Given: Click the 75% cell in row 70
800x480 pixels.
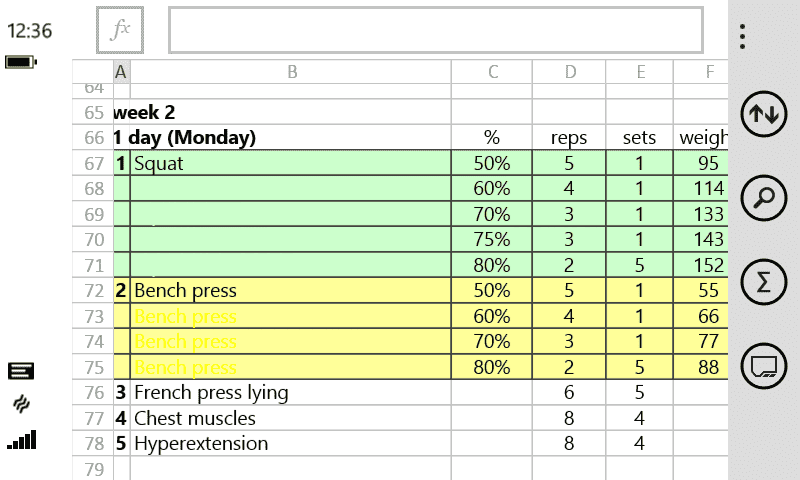Looking at the screenshot, I should pos(492,240).
